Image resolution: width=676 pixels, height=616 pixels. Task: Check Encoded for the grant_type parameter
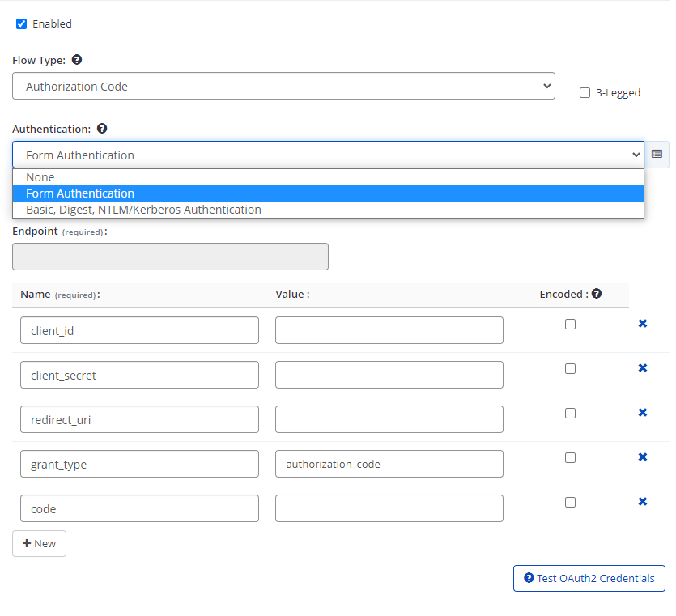pyautogui.click(x=570, y=457)
